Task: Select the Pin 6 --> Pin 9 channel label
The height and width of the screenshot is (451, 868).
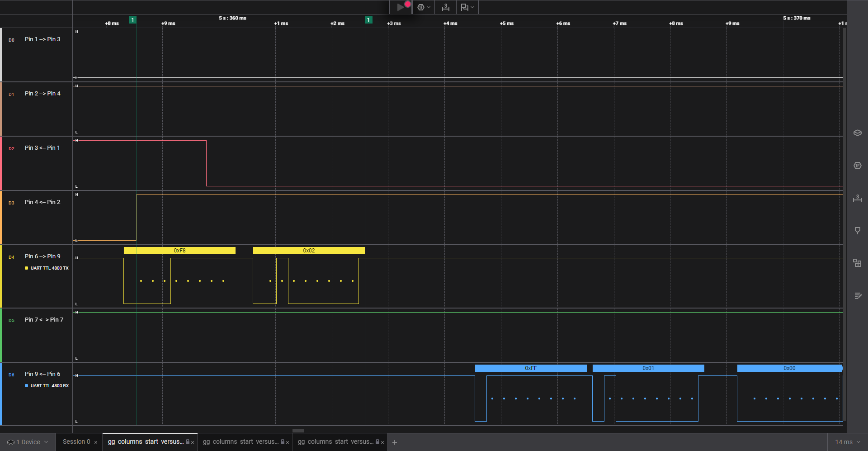Action: point(42,256)
